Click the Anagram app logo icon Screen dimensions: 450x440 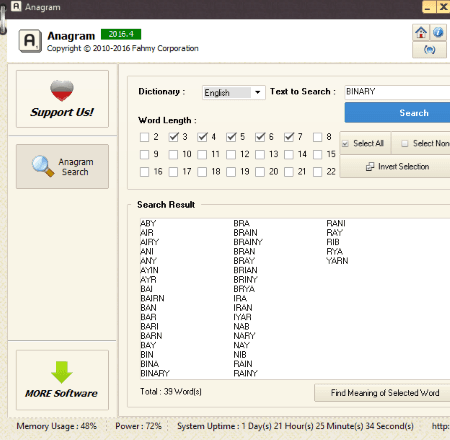pyautogui.click(x=30, y=41)
